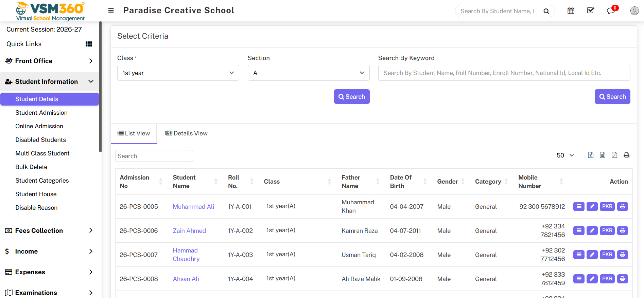
Task: Click PKR fees button for Zain Ahmed
Action: [607, 230]
